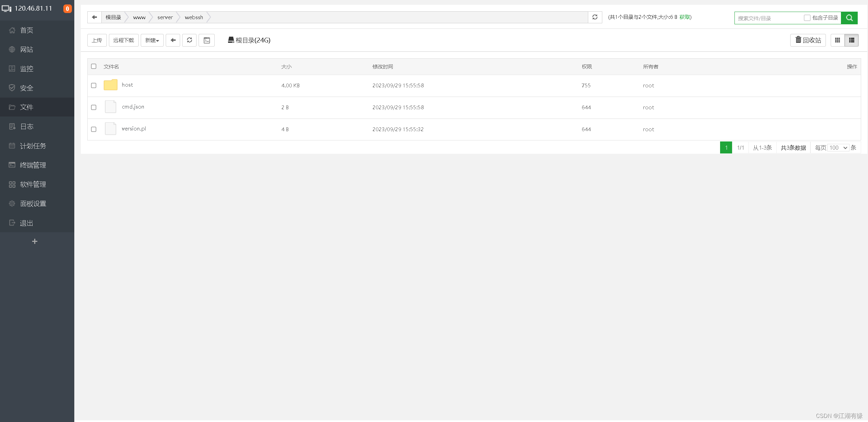
Task: Open 终端管理 in the sidebar
Action: coord(33,165)
